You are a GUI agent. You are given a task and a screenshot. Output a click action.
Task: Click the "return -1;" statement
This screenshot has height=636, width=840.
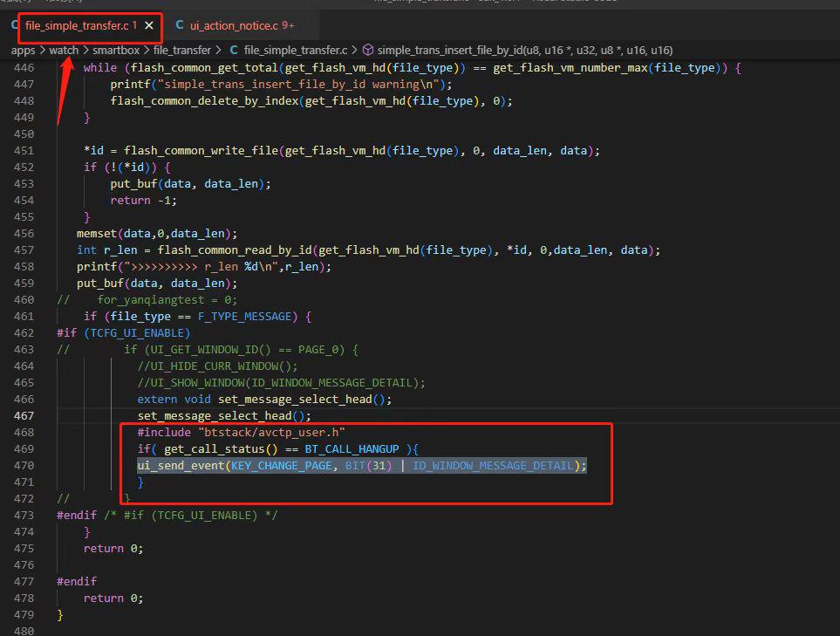pyautogui.click(x=144, y=201)
